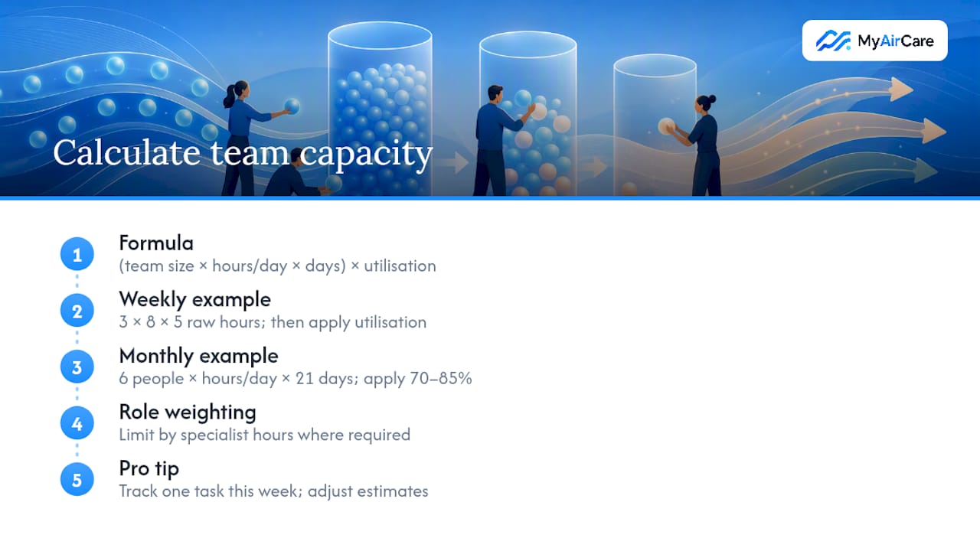Screen dimensions: 980x551
Task: Click the woman holding sphere at right cylinder
Action: 698,145
